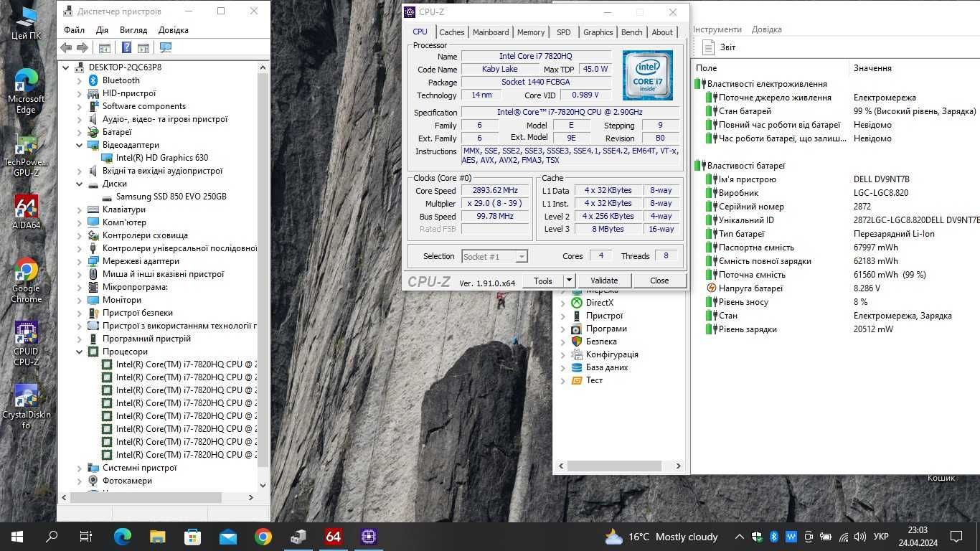Select Рівень зносу row in AIDA64
980x551 pixels.
point(836,302)
